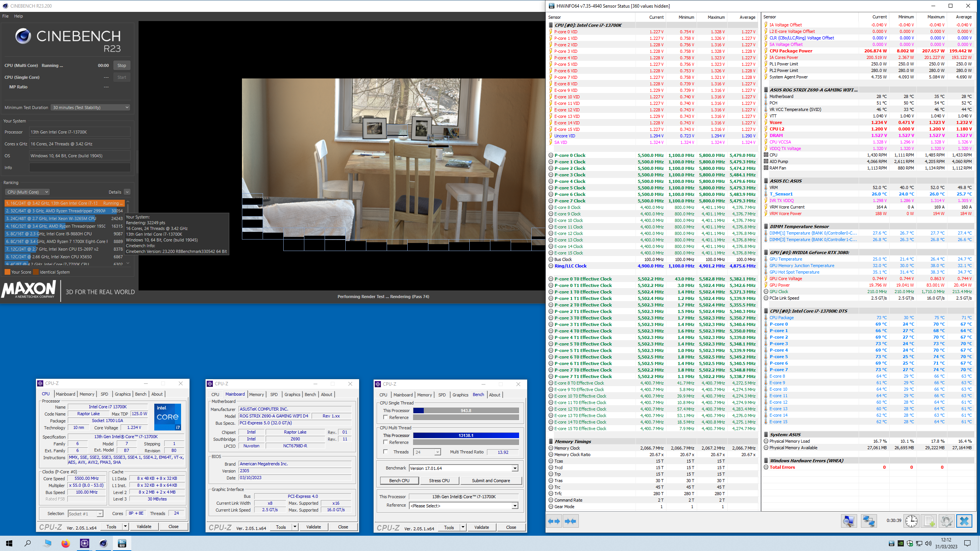Click the orange Your Score swatch

7,272
